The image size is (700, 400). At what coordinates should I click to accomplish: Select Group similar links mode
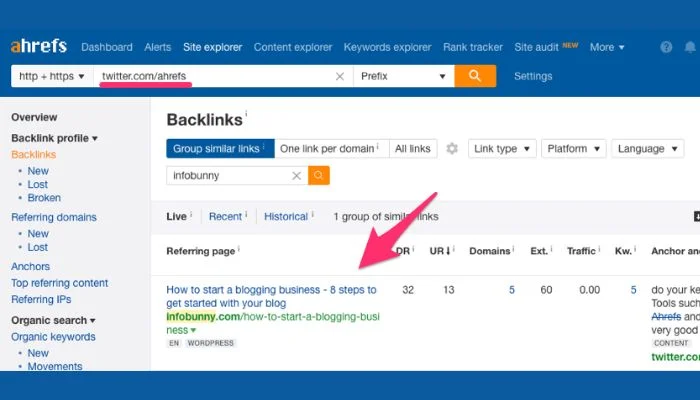tap(221, 149)
